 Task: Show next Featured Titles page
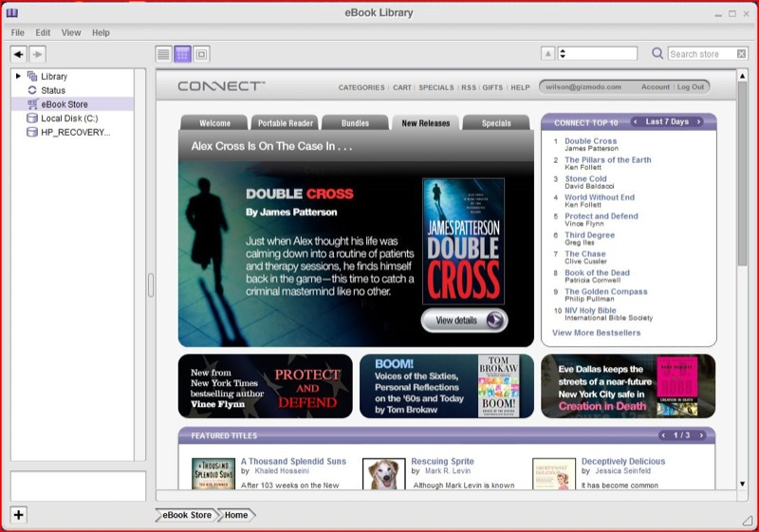[x=700, y=435]
